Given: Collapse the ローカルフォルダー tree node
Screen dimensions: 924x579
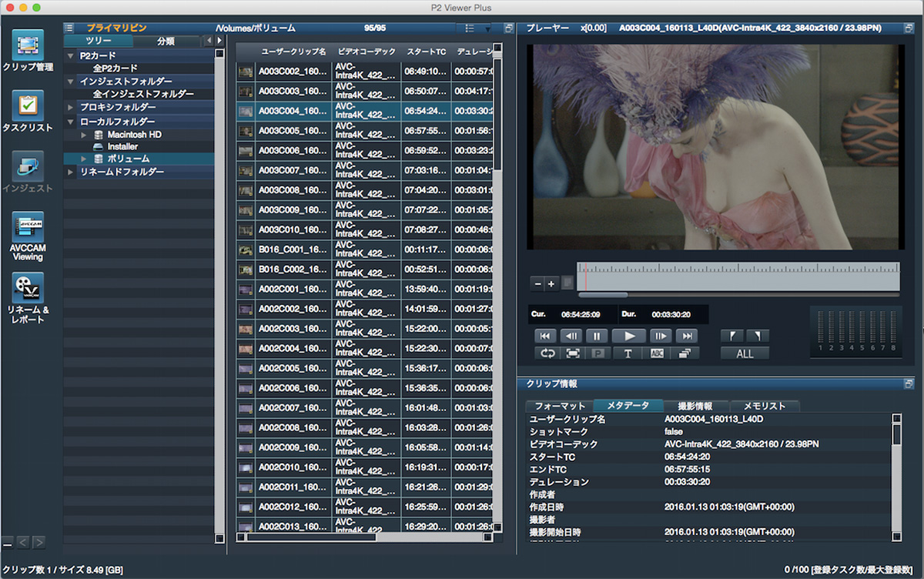Looking at the screenshot, I should click(x=72, y=122).
